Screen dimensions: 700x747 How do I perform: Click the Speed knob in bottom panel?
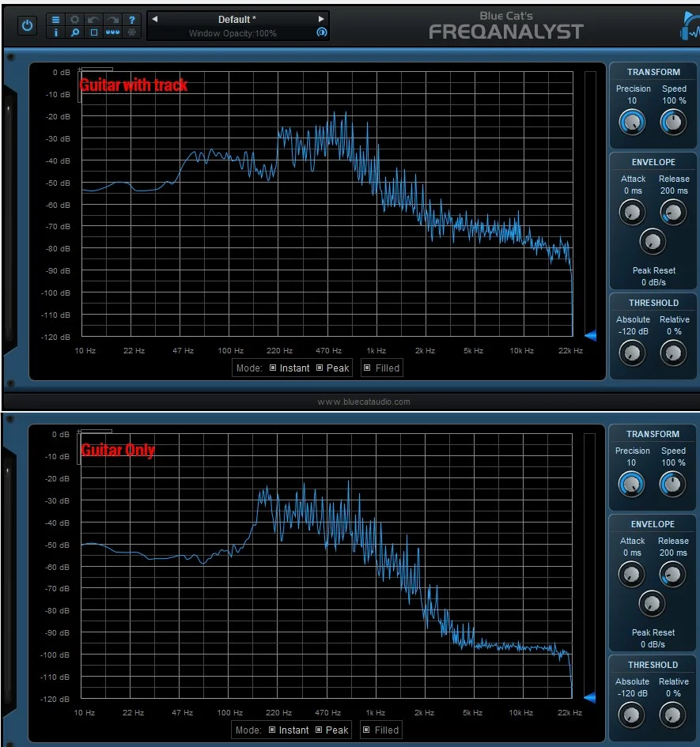pos(672,484)
